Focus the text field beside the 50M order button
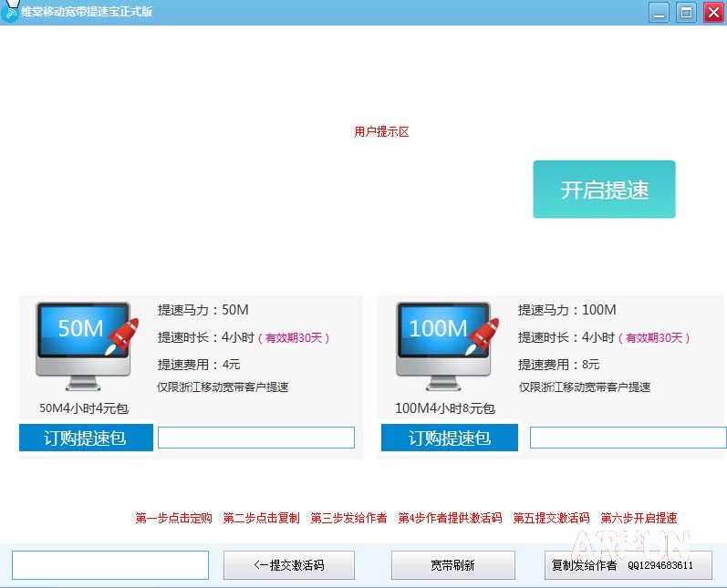727x588 pixels. (255, 438)
